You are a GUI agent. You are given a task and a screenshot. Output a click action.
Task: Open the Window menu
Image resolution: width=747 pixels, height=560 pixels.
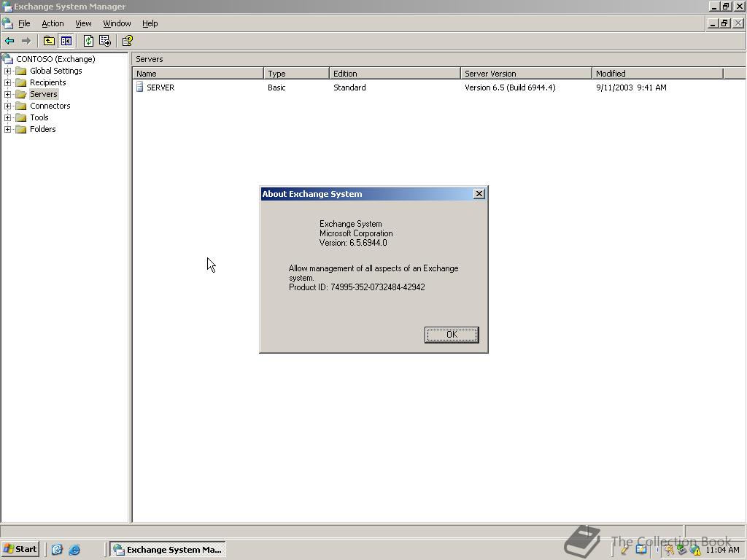click(117, 23)
